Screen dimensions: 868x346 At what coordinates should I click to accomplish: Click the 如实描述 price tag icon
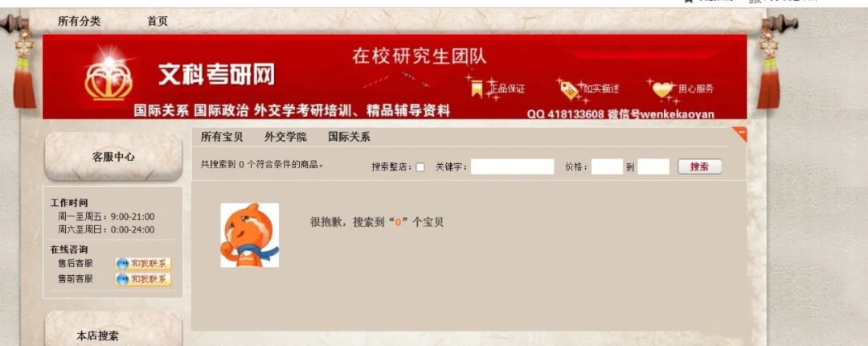click(x=569, y=90)
